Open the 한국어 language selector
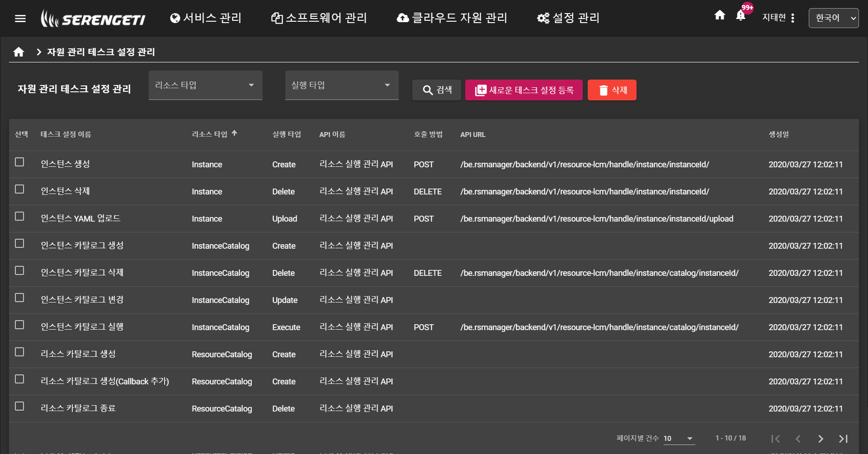Image resolution: width=868 pixels, height=454 pixels. [833, 18]
